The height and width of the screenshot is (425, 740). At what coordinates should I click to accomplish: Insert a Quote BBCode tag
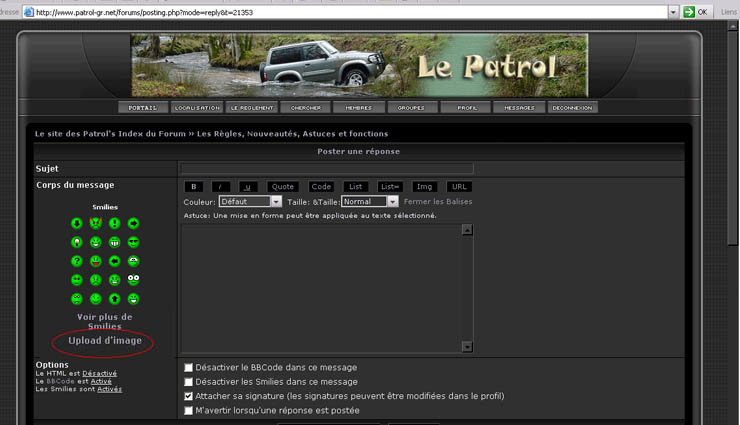[283, 187]
